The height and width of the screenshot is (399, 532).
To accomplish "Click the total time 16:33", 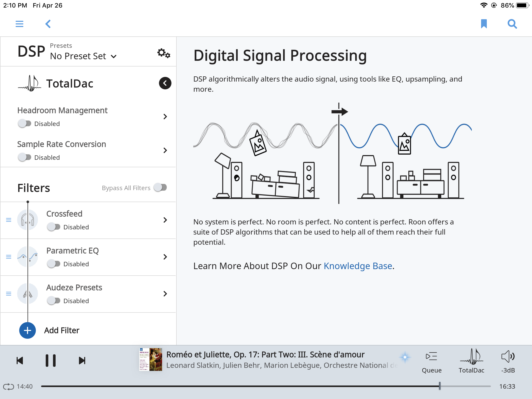I will coord(507,387).
